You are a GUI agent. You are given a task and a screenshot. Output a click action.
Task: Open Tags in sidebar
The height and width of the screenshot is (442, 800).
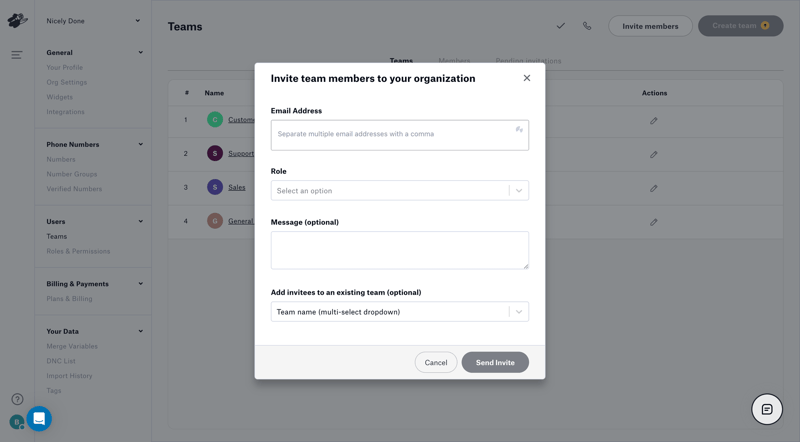click(x=54, y=390)
